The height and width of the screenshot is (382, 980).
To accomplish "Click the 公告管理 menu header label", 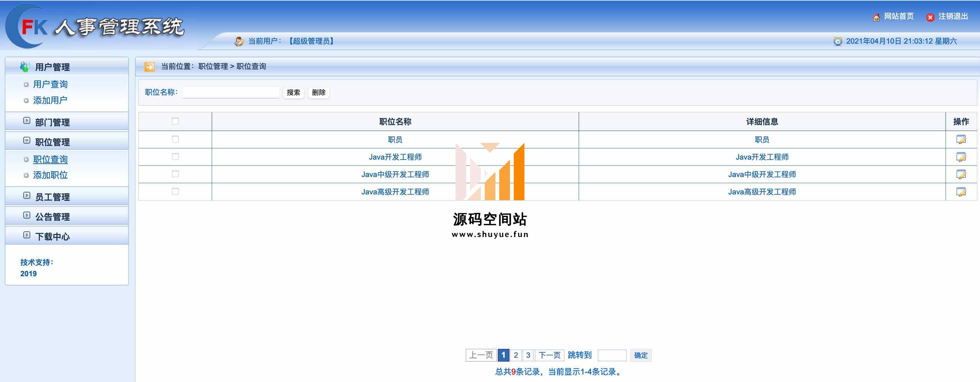I will click(x=53, y=217).
